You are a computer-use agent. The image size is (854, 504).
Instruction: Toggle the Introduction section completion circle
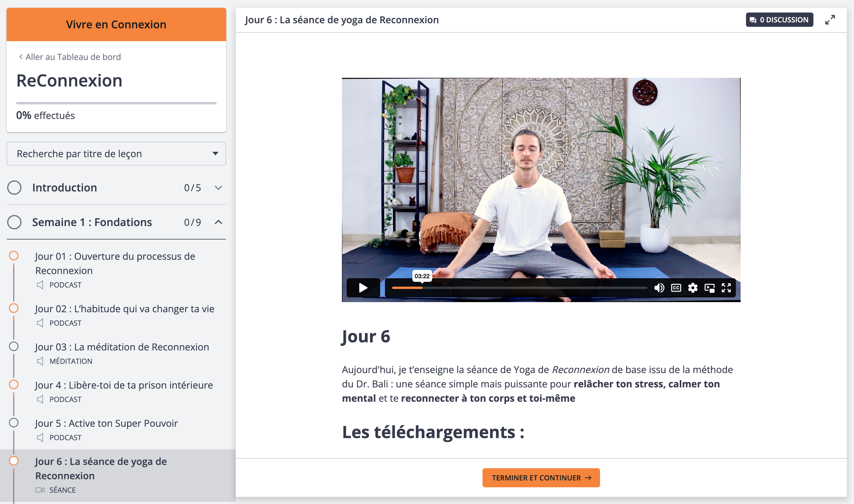14,188
